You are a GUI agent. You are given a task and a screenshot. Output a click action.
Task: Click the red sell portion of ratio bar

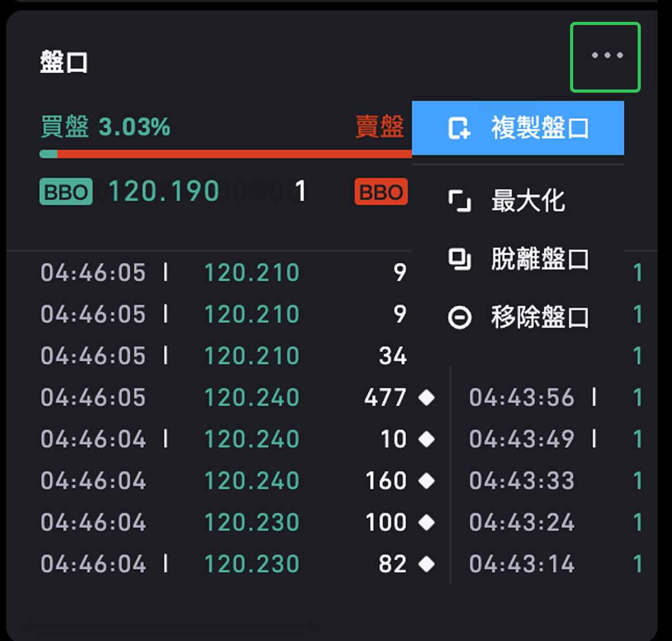(234, 154)
